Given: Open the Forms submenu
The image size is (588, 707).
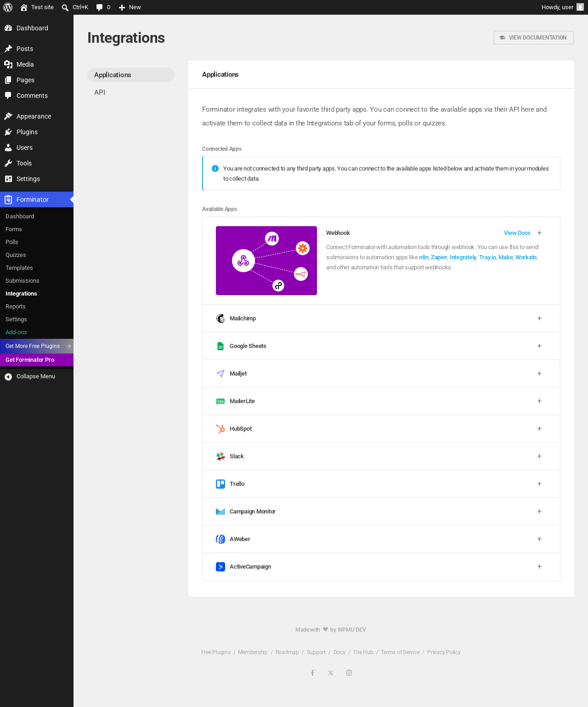Looking at the screenshot, I should [x=37, y=229].
